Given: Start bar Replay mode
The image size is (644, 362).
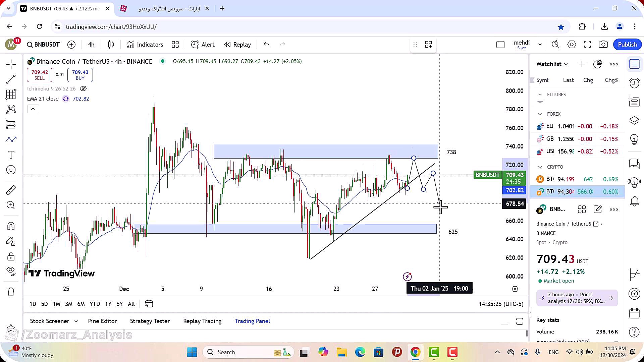Looking at the screenshot, I should (237, 45).
